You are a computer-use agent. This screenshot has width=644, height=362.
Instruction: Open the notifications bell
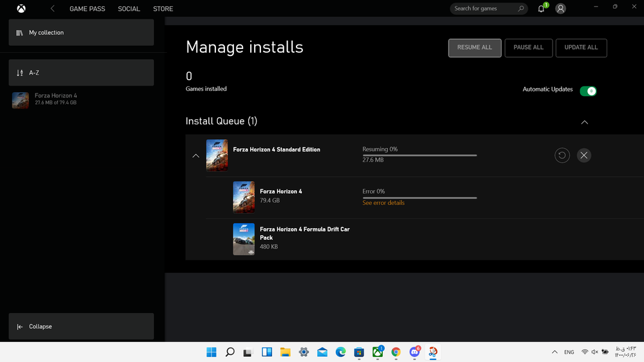click(542, 8)
